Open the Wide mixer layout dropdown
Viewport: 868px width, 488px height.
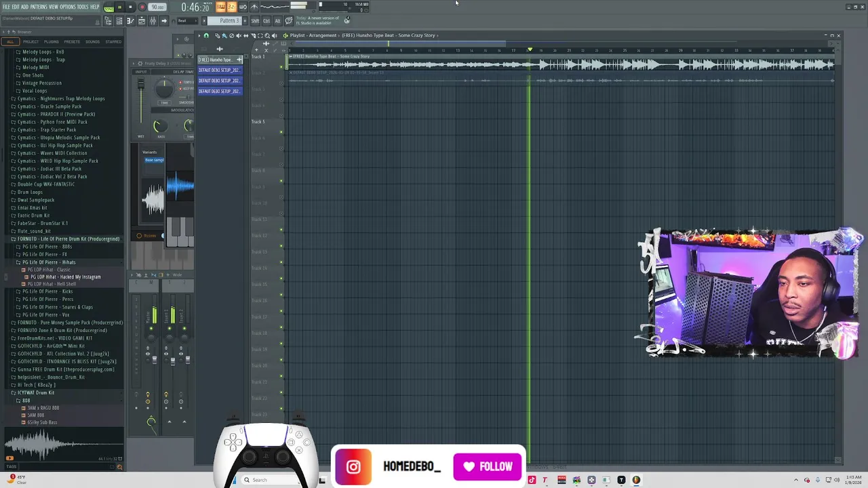(x=177, y=275)
